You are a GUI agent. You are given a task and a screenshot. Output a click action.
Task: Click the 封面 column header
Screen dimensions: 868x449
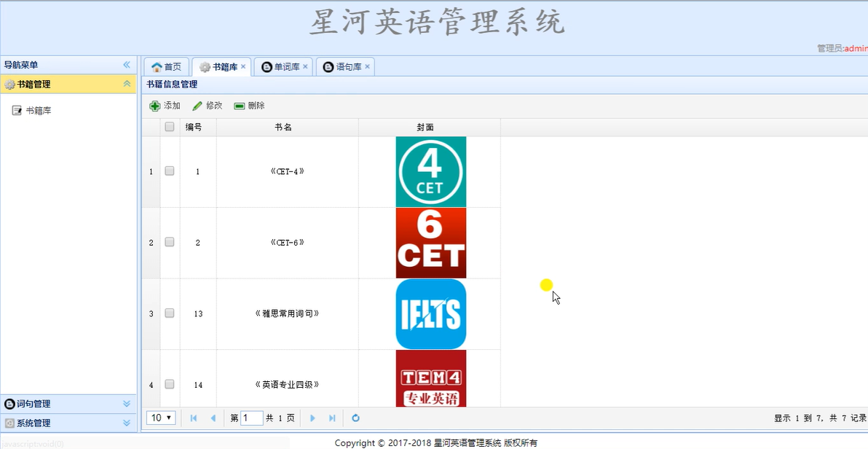(x=430, y=127)
